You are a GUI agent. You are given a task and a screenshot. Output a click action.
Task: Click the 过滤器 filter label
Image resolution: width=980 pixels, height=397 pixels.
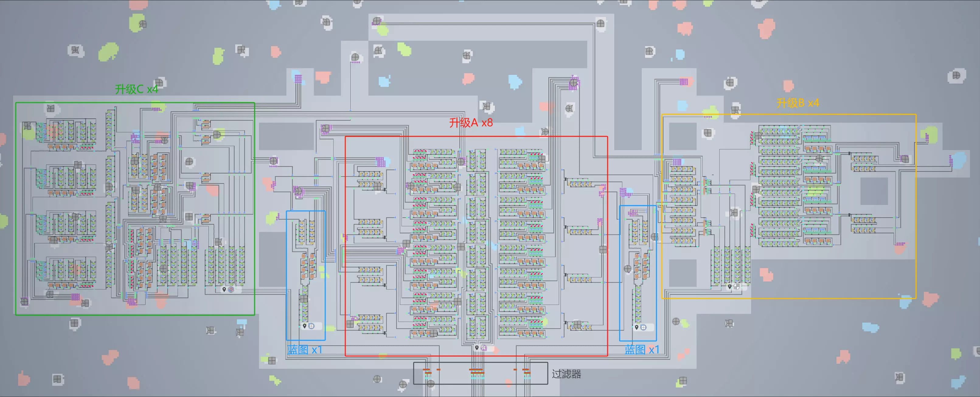click(x=566, y=374)
